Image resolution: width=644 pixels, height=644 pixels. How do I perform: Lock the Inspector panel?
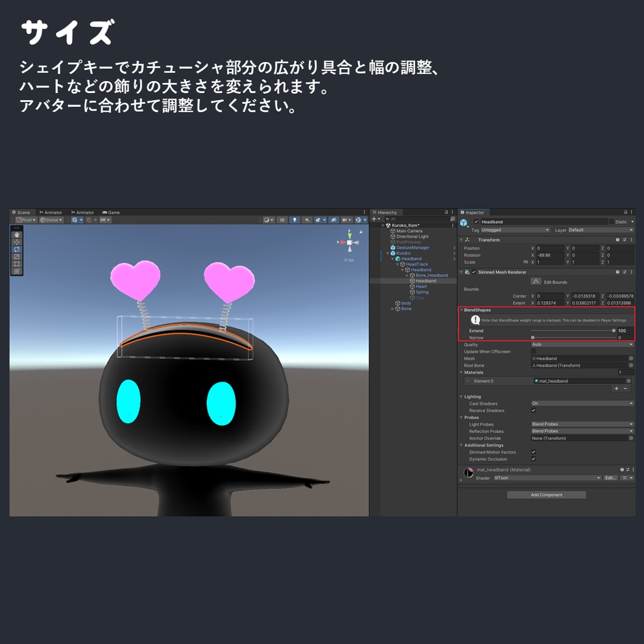pos(624,212)
